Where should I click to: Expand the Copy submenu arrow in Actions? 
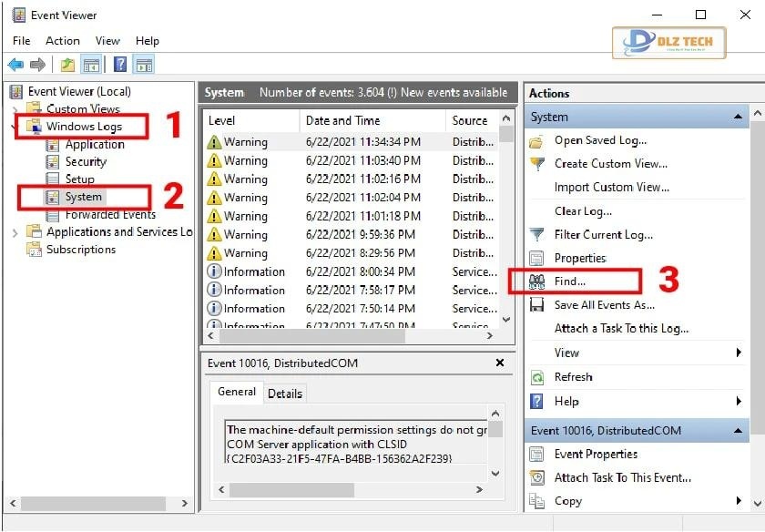click(739, 501)
